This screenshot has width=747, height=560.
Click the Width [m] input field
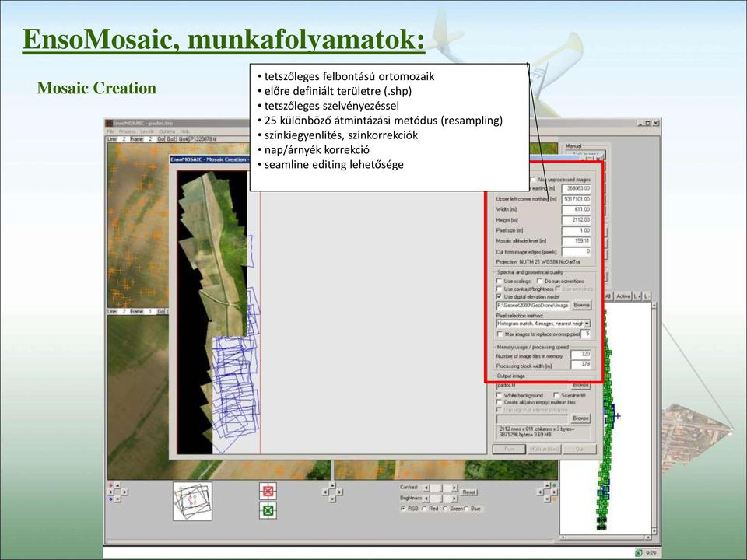click(x=577, y=209)
